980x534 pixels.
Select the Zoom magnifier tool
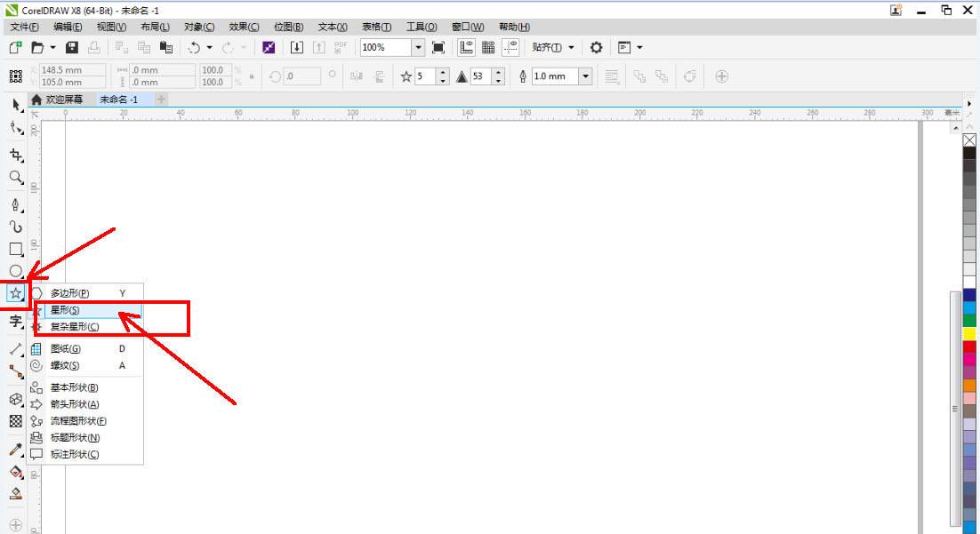point(15,178)
